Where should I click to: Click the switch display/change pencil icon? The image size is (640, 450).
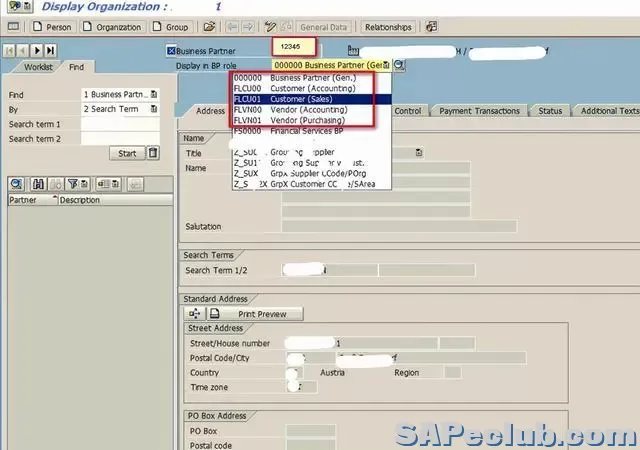270,27
